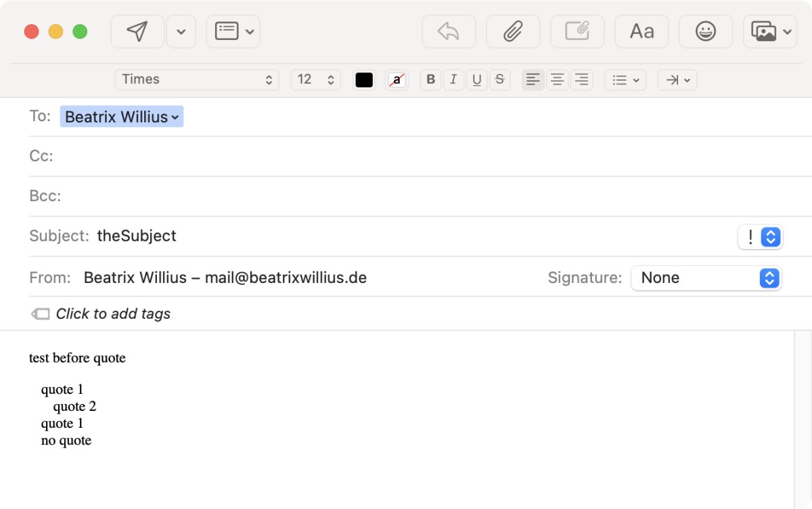The width and height of the screenshot is (812, 509).
Task: Open the header fields selector menu
Action: tap(233, 32)
